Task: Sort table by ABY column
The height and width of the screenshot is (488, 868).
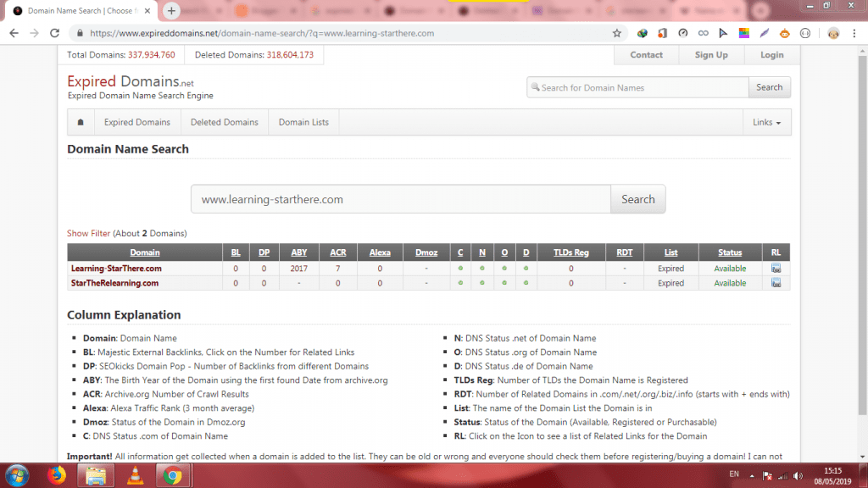Action: click(x=299, y=252)
